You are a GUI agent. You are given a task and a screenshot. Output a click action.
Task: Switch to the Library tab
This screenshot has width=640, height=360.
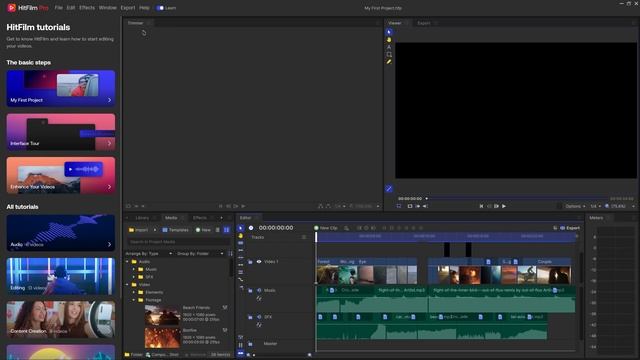click(142, 218)
